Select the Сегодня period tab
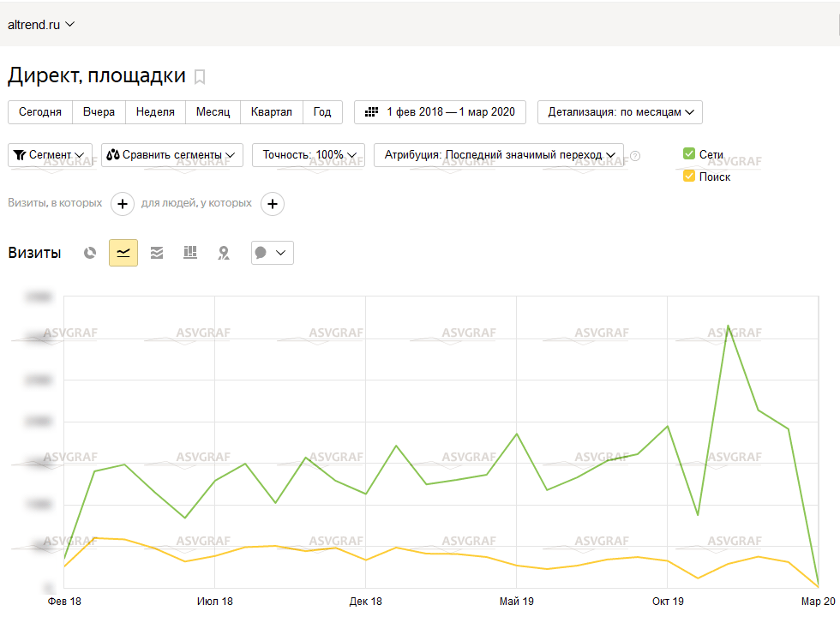The width and height of the screenshot is (840, 617). pyautogui.click(x=40, y=112)
